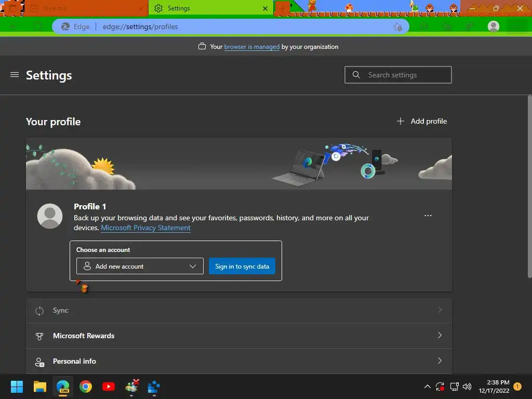Open a new tab with plus button
The image size is (532, 399).
[282, 8]
